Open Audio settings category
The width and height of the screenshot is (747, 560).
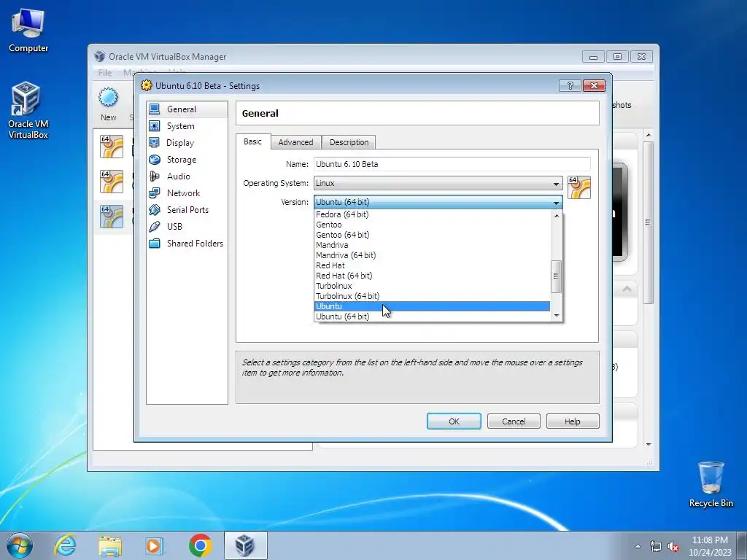click(187, 176)
